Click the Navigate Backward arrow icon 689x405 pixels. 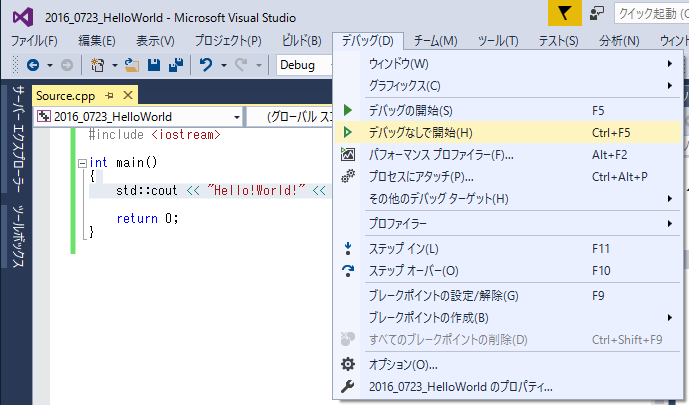[x=33, y=65]
